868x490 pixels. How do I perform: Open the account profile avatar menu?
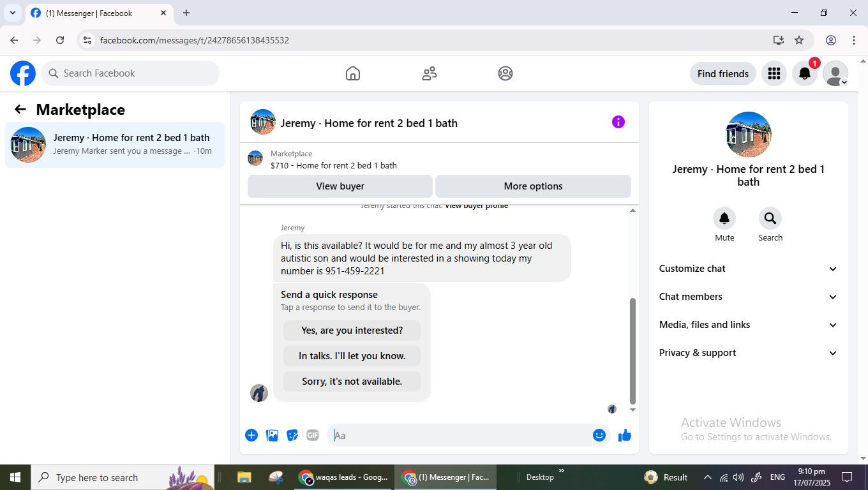click(x=835, y=73)
